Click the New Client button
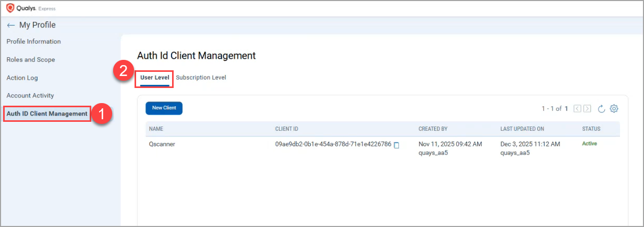Screen dimensions: 644x227 164,108
